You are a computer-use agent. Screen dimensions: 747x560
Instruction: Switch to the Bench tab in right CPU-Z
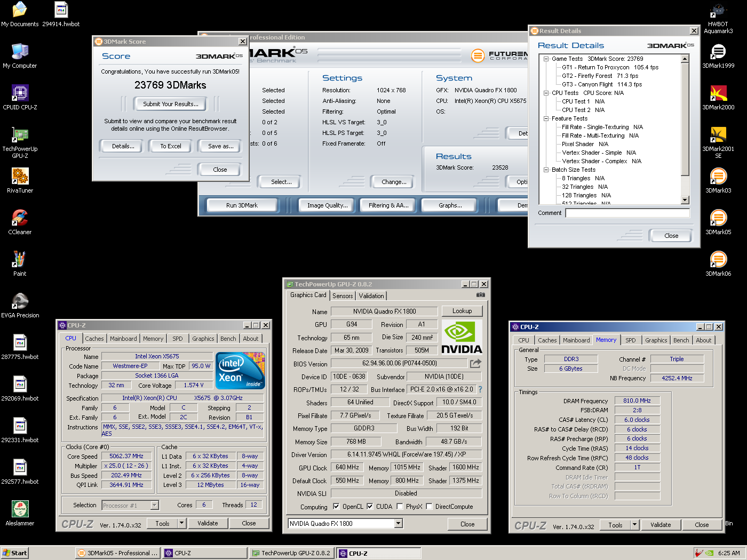point(681,340)
